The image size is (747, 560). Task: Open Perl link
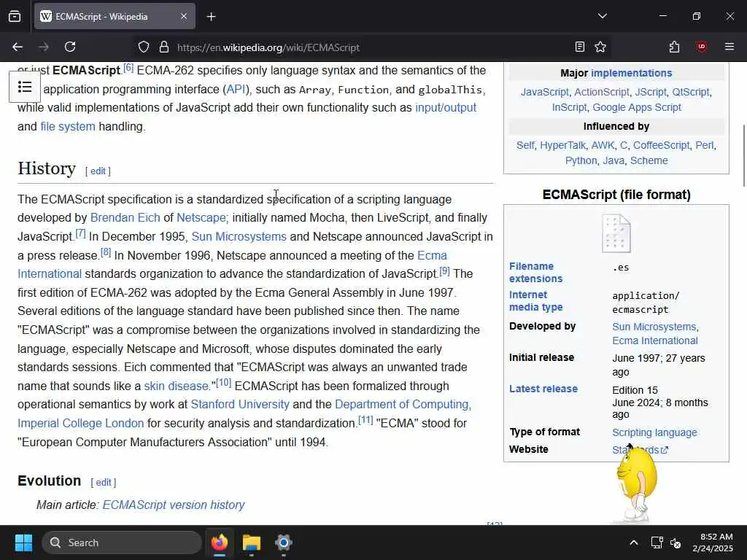tap(705, 145)
